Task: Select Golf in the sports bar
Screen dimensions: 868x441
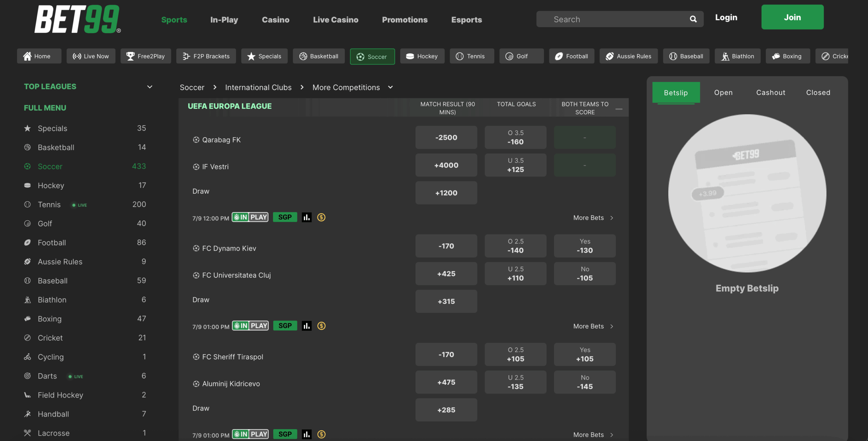Action: click(521, 56)
